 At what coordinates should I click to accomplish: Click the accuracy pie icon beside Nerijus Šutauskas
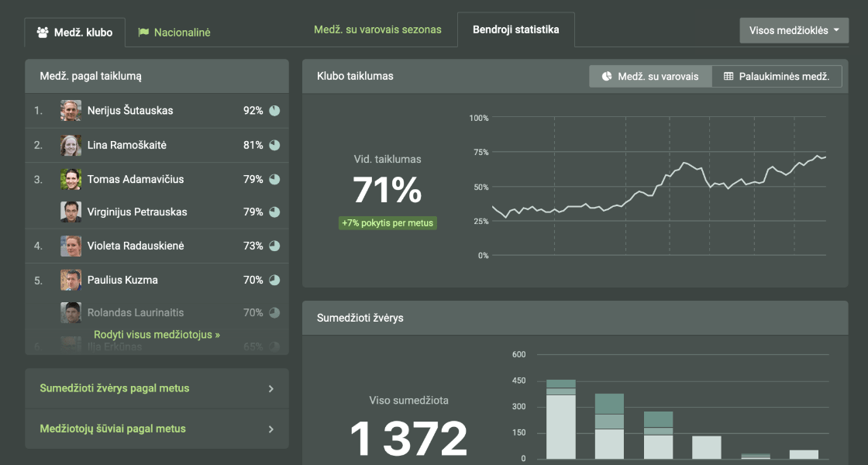point(274,111)
